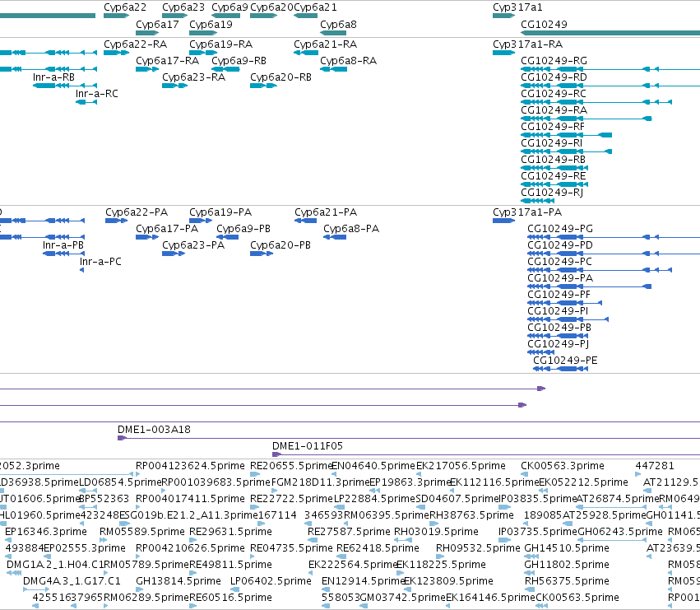The width and height of the screenshot is (700, 610).
Task: Select the Cyp6a17 gene glyph
Action: point(147,33)
